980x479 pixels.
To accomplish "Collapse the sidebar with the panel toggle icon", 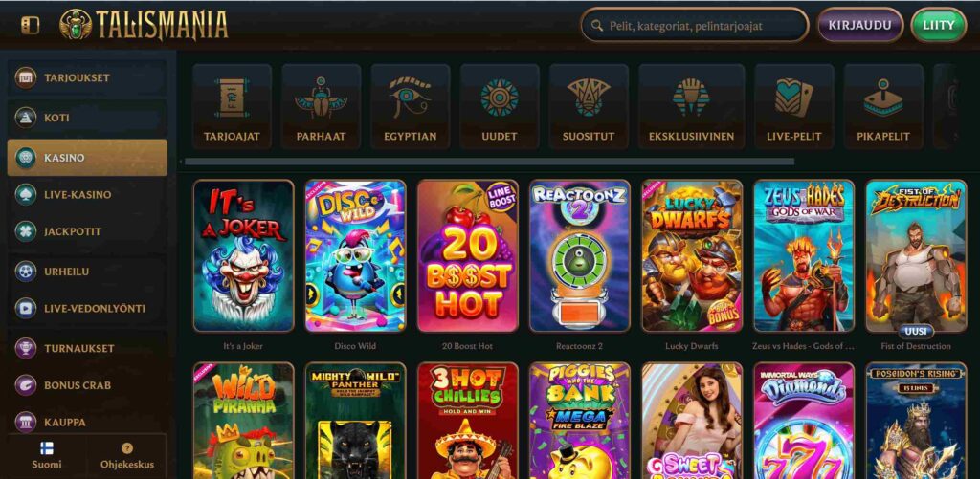I will [x=30, y=26].
